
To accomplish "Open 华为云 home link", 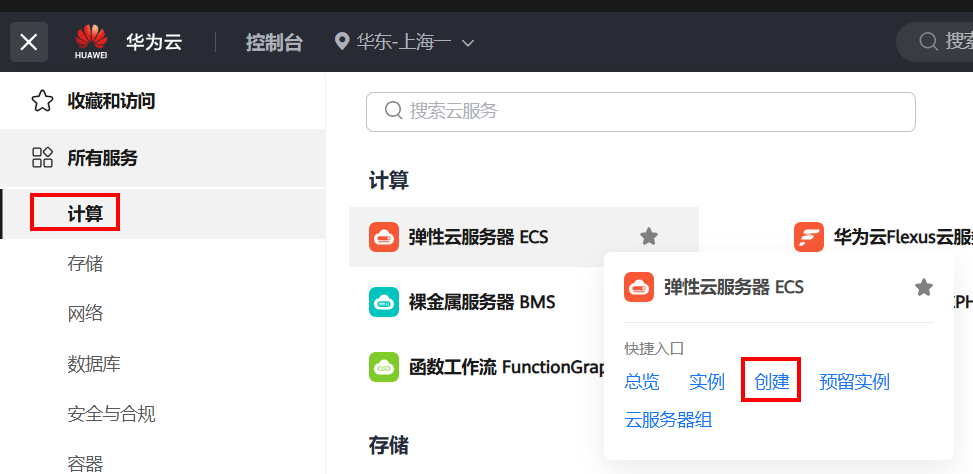I will point(154,42).
